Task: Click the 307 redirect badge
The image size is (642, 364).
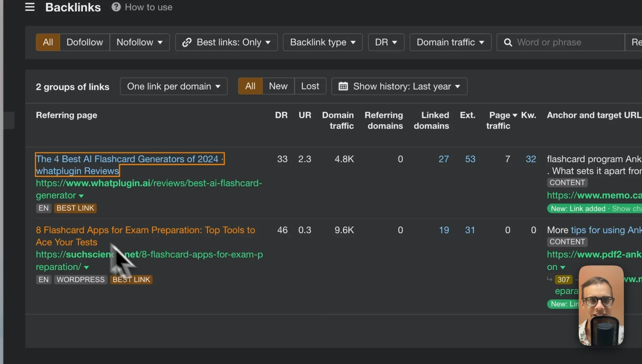Action: [x=563, y=279]
